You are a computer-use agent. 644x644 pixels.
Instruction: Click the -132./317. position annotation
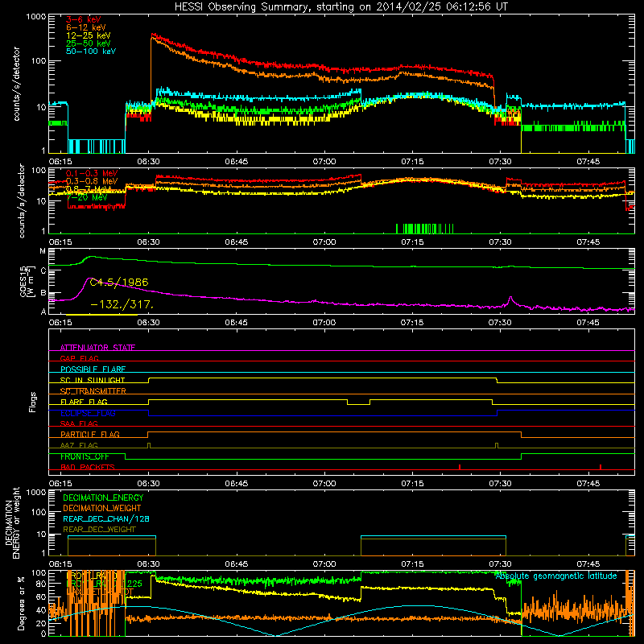coord(122,305)
